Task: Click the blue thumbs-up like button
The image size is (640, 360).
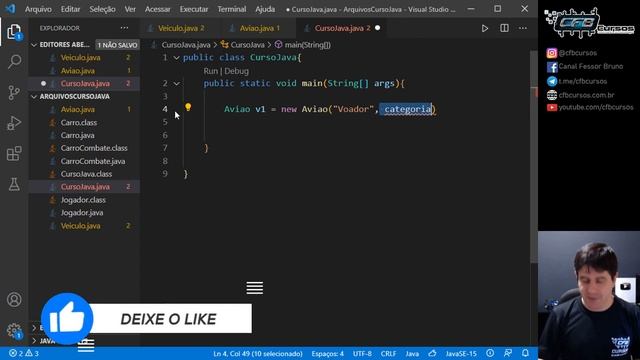Action: (x=67, y=319)
